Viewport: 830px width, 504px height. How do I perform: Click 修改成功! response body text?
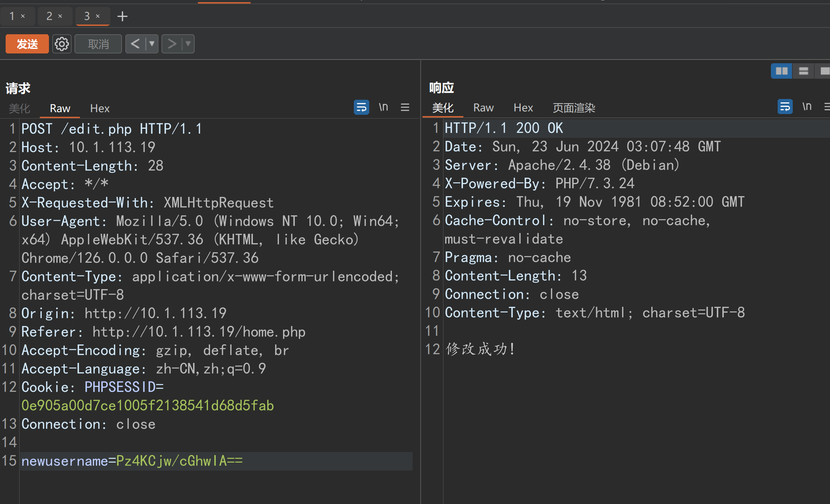[480, 349]
